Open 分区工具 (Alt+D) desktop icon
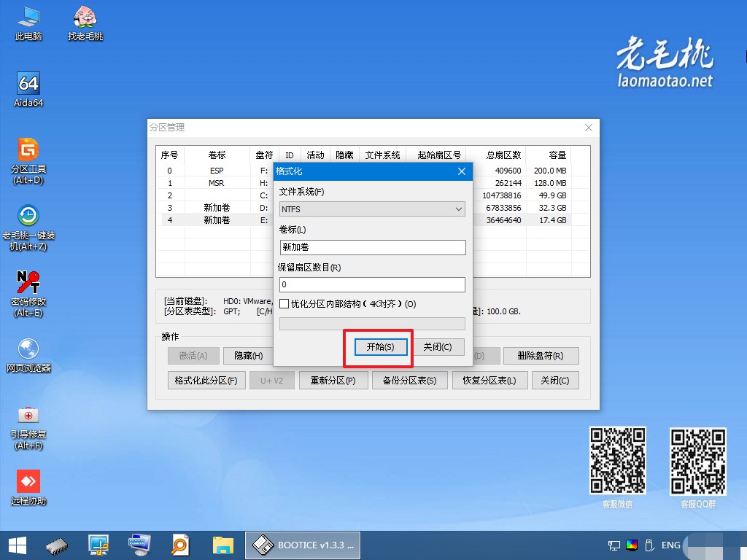The height and width of the screenshot is (560, 747). pyautogui.click(x=28, y=161)
